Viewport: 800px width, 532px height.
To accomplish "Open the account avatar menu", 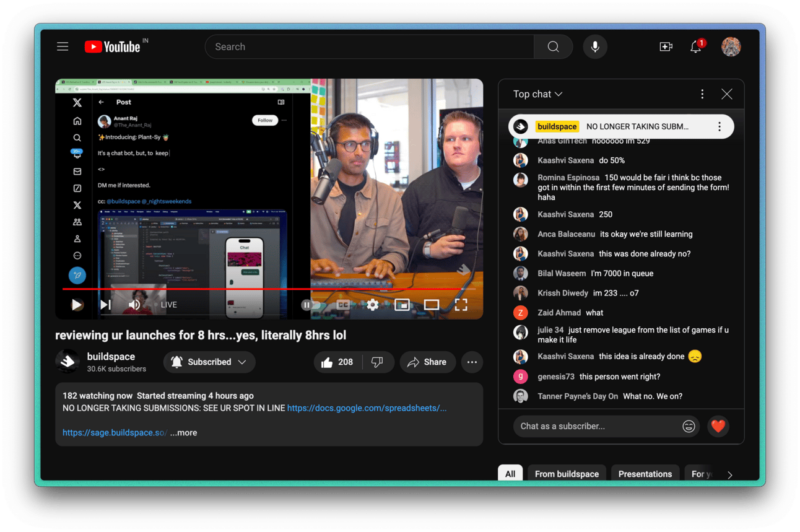I will point(731,46).
